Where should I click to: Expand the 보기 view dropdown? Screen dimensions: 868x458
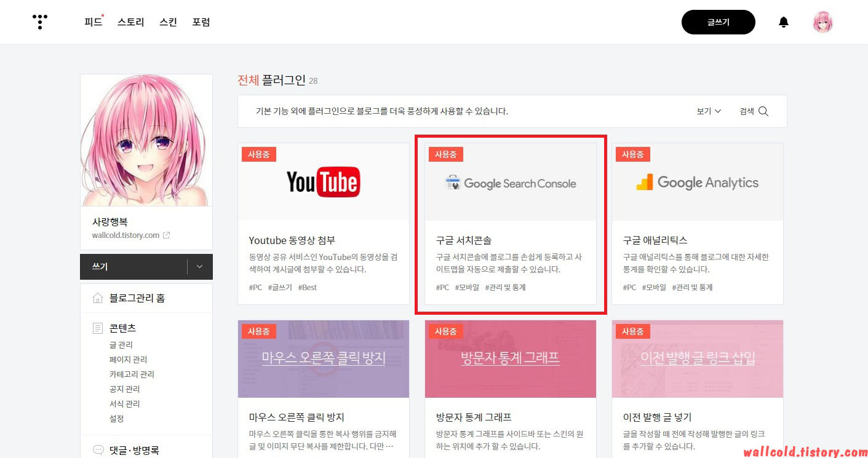click(709, 111)
